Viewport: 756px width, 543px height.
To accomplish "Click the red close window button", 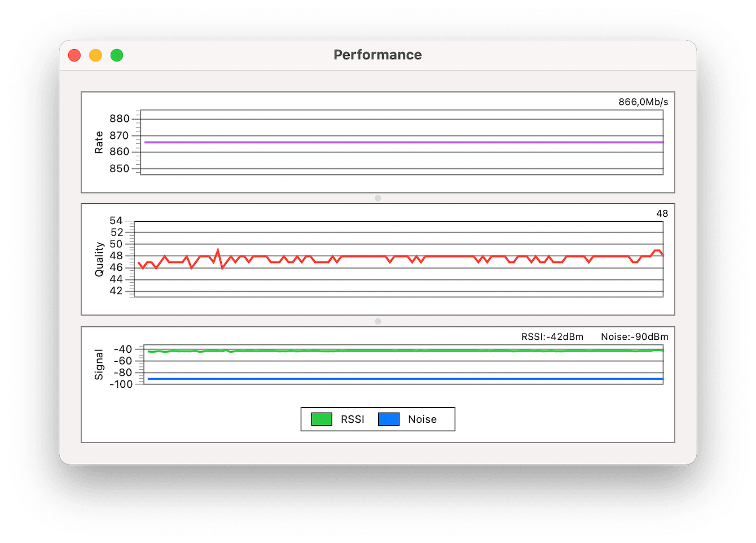I will coord(74,55).
